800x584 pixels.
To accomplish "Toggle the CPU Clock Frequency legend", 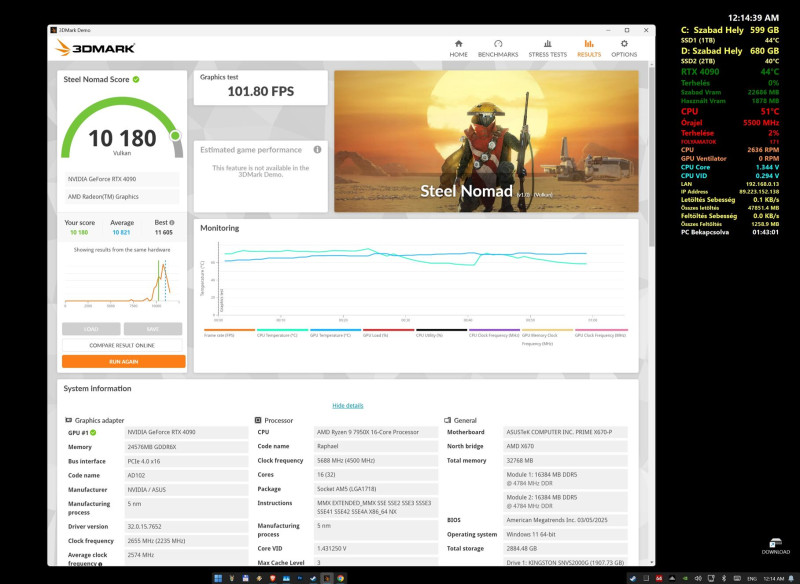I will click(x=494, y=333).
